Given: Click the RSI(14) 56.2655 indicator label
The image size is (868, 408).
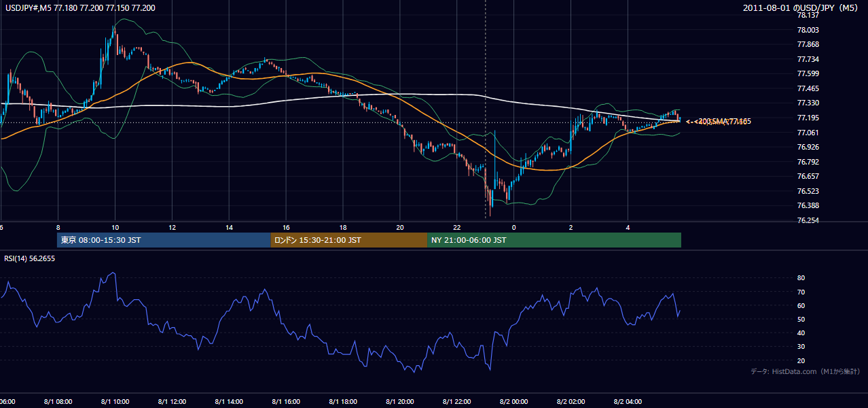Looking at the screenshot, I should pyautogui.click(x=30, y=258).
